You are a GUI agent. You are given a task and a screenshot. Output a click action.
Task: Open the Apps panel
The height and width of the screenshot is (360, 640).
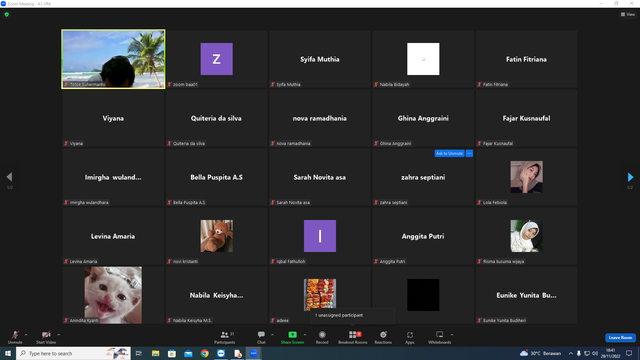pyautogui.click(x=410, y=337)
